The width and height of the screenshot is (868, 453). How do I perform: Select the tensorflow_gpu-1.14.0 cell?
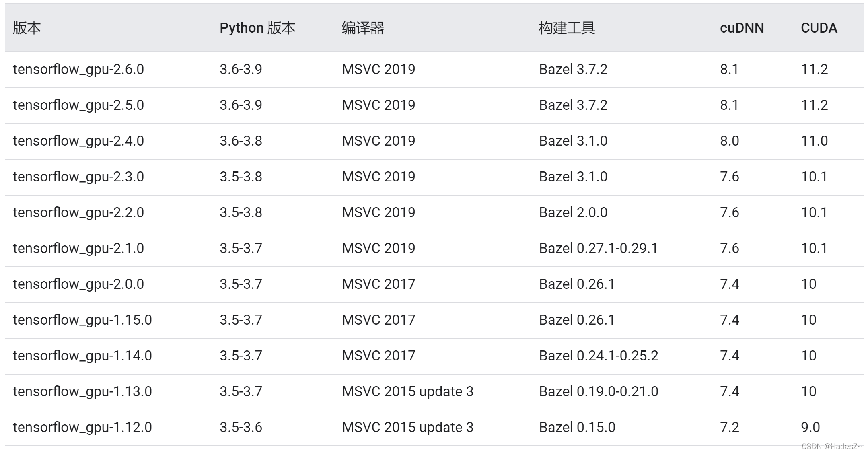click(82, 356)
